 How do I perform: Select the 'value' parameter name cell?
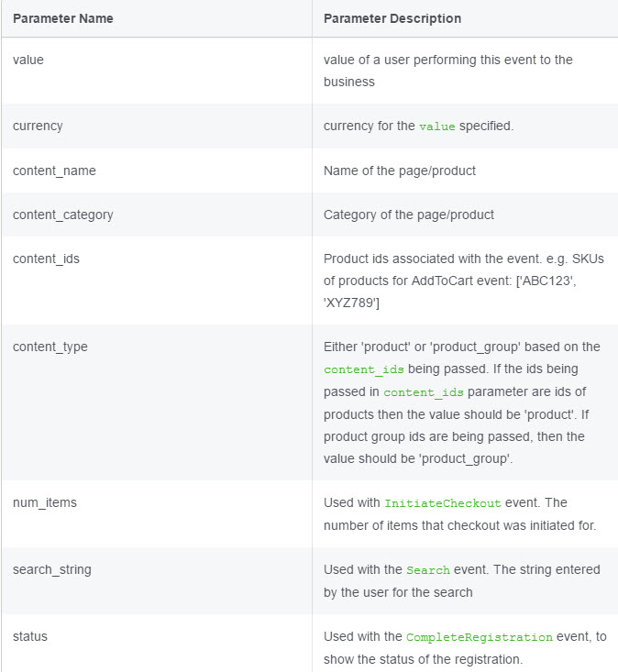tap(157, 71)
